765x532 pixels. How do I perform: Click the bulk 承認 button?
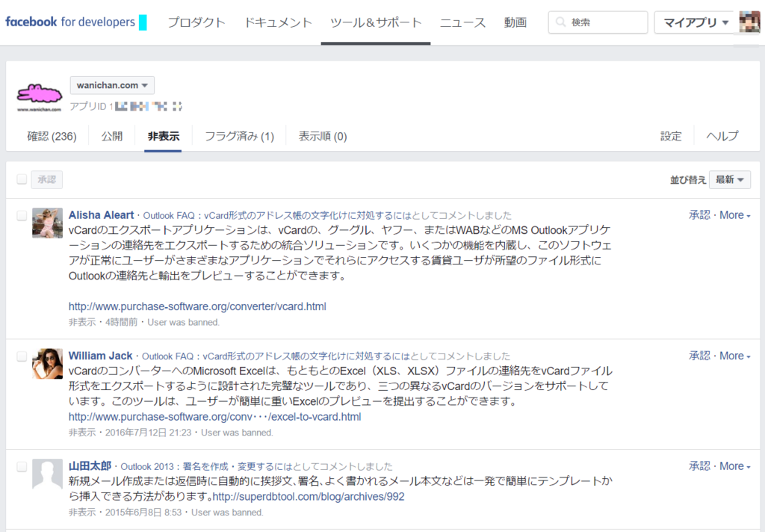coord(47,179)
